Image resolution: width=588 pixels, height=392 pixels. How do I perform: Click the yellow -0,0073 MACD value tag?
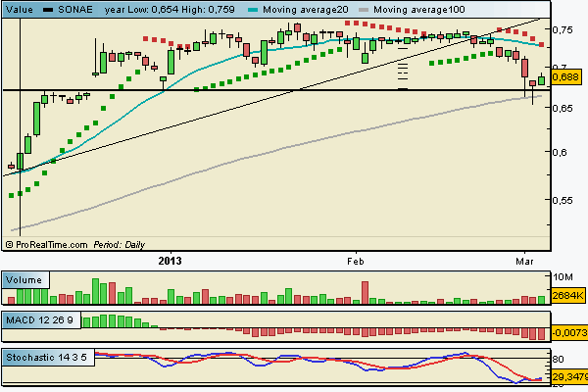(569, 333)
